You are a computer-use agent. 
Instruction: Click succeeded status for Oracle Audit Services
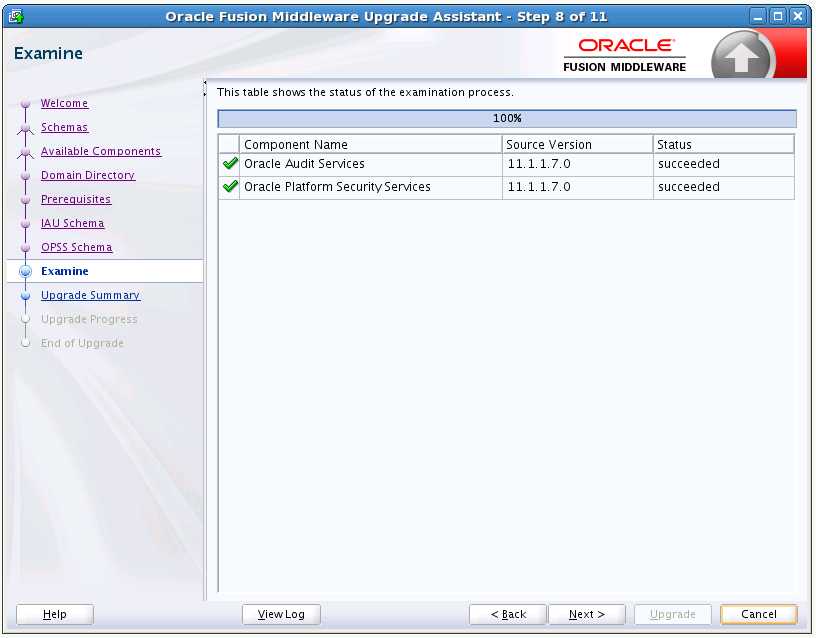pos(689,164)
